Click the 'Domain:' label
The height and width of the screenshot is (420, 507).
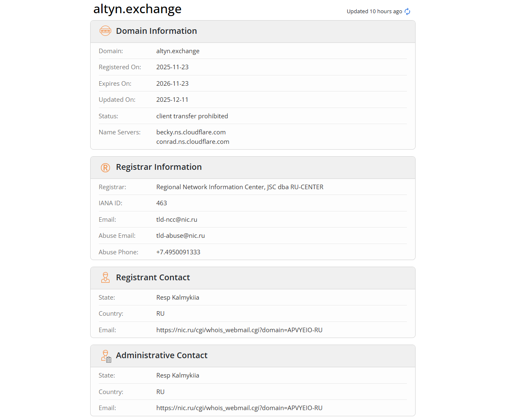point(111,51)
